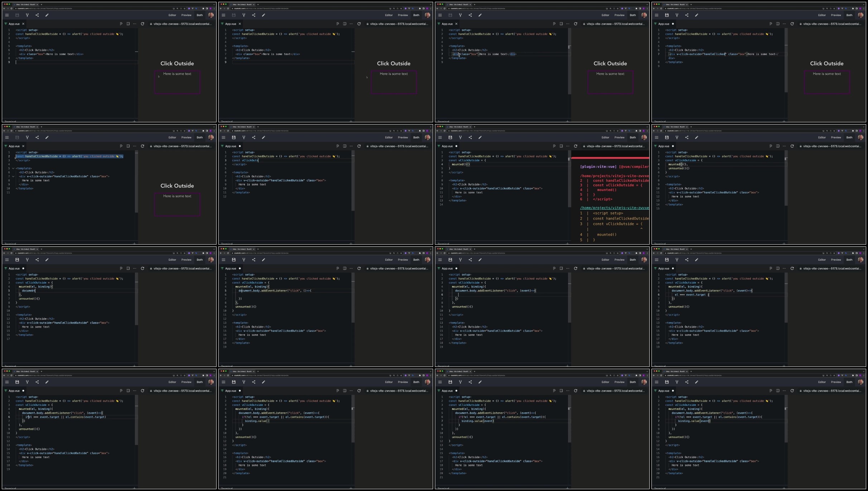Reload the preview in the Vite error frame
Viewport: 868px width, 491px height.
click(576, 146)
